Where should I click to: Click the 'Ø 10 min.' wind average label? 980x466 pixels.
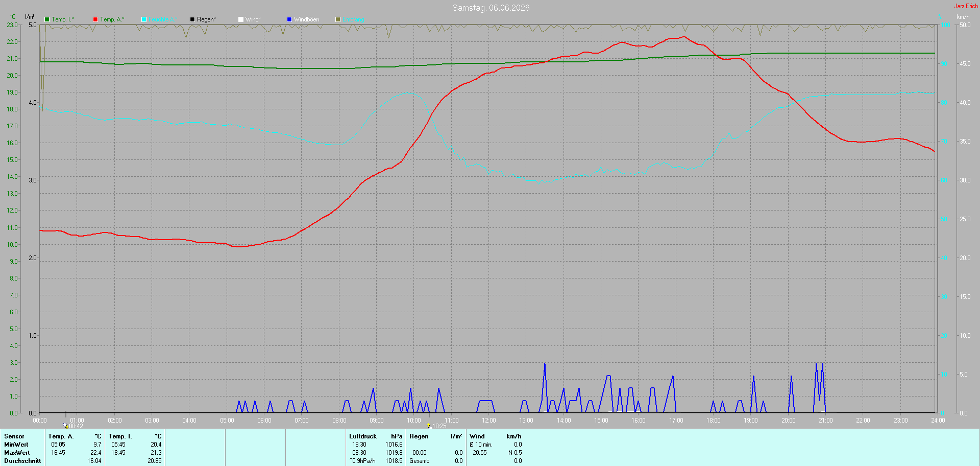click(481, 445)
